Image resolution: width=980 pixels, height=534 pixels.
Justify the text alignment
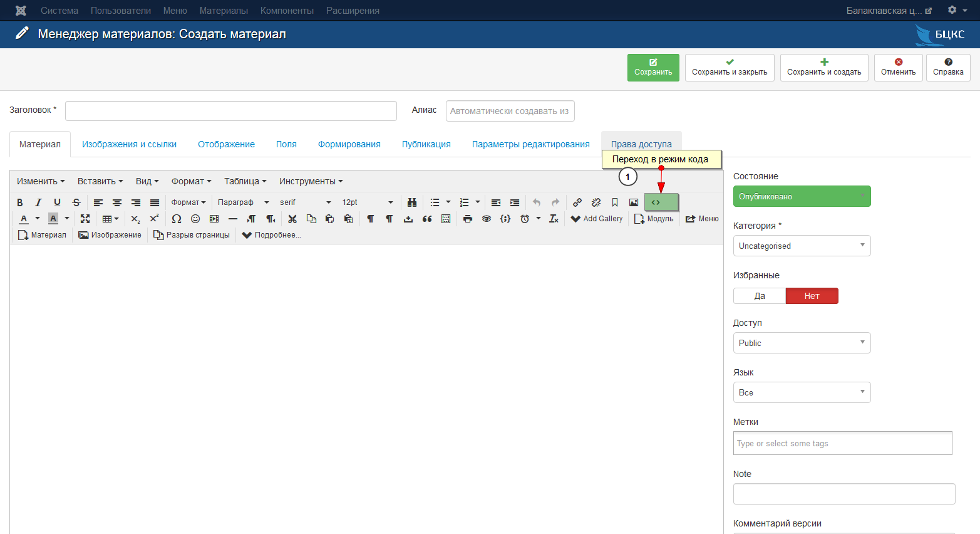pos(155,202)
